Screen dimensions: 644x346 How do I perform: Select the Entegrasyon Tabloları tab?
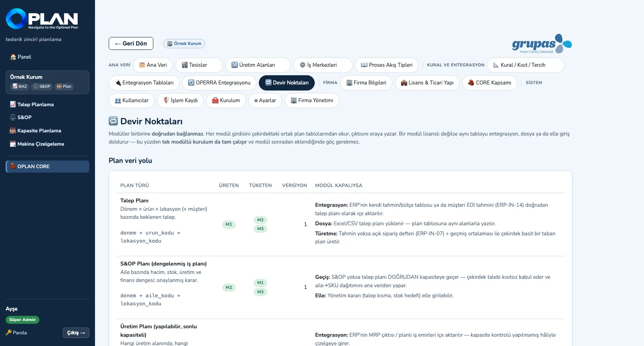[x=144, y=82]
